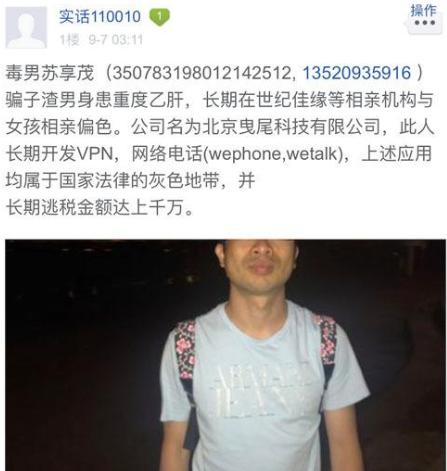Tap the floral backpack strap in the photo
The height and width of the screenshot is (471, 447).
186,350
